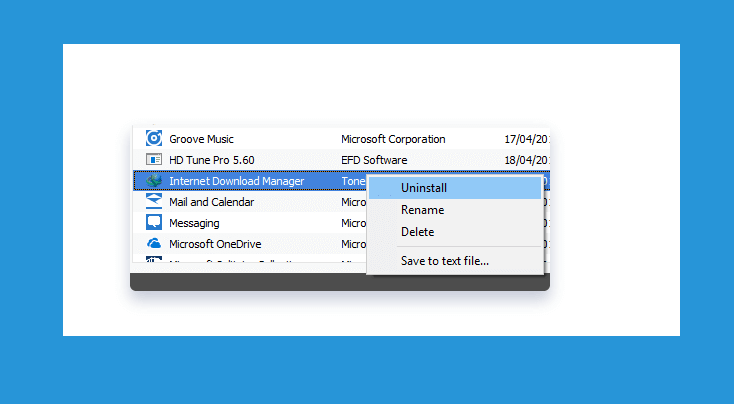Click the Messaging app icon

(154, 222)
